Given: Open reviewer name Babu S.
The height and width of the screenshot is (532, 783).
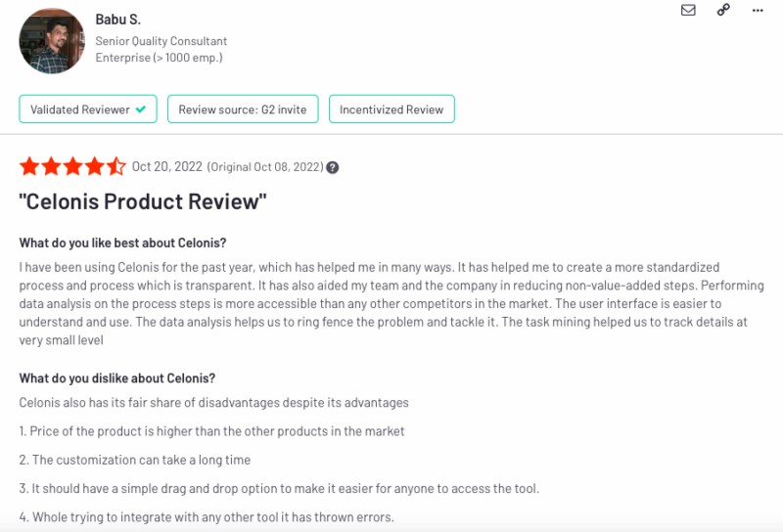Looking at the screenshot, I should [117, 20].
